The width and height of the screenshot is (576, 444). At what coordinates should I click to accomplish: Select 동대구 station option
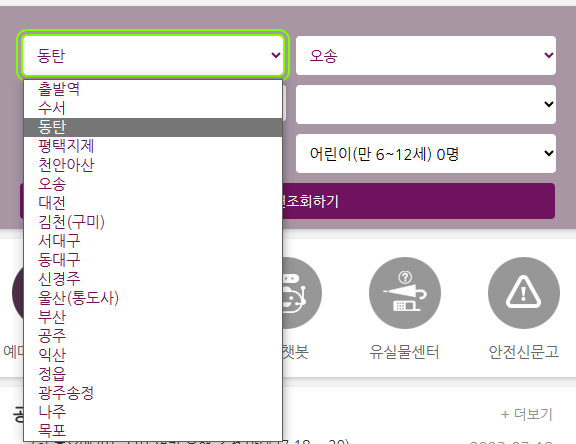coord(153,260)
